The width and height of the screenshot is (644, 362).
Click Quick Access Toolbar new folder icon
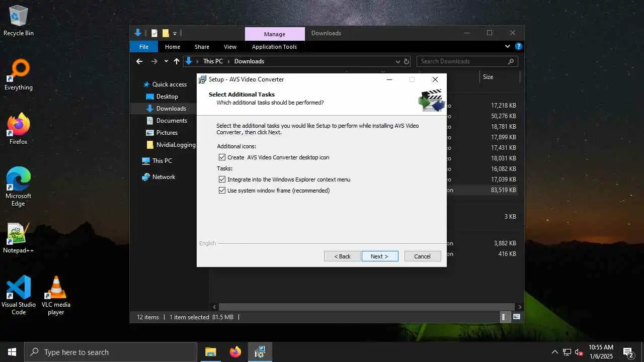[166, 33]
